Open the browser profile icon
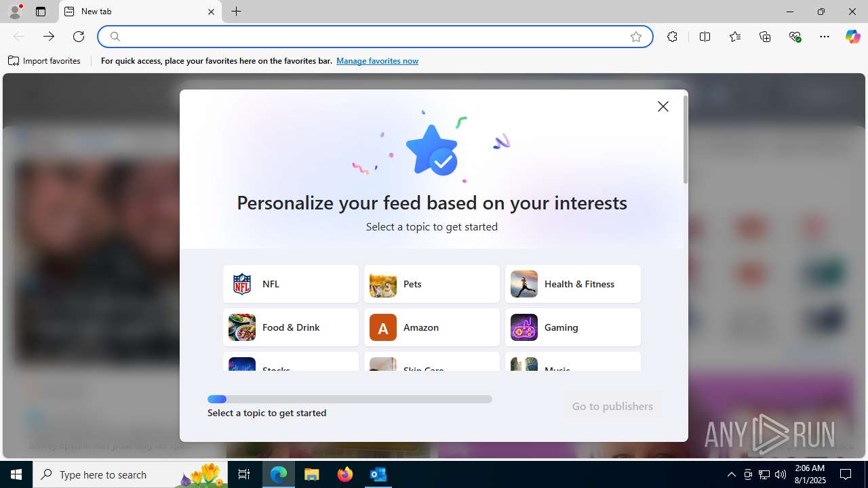Screen dimensions: 868x488 tap(15, 12)
